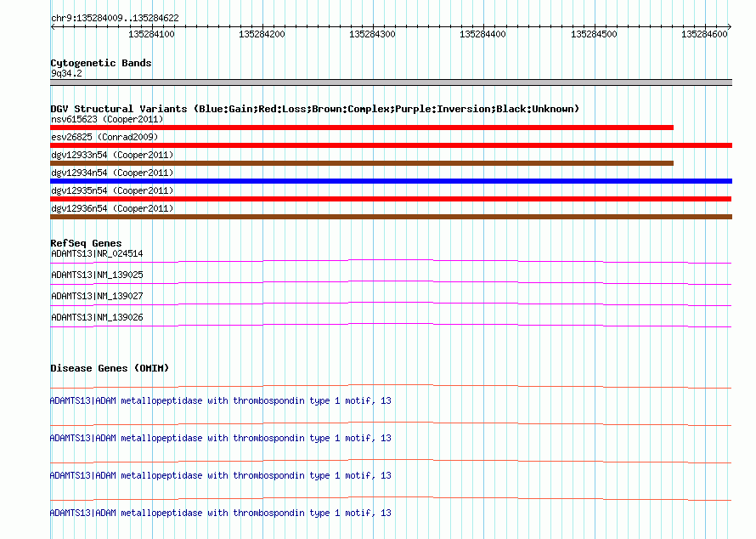Viewport: 756px width, 539px height.
Task: Click the dgv12933n54 brown complex variant bar
Action: [362, 163]
